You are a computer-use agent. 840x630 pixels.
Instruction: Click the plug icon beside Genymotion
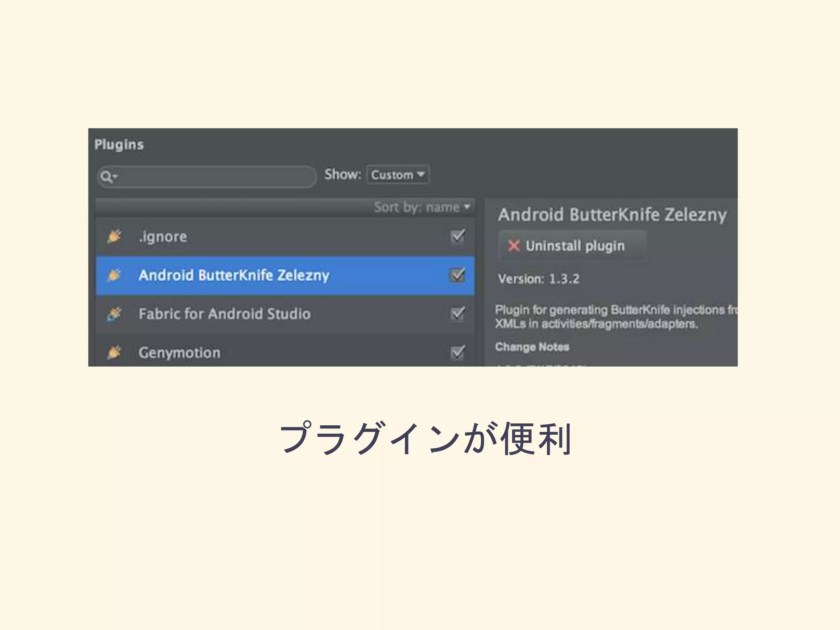tap(114, 352)
